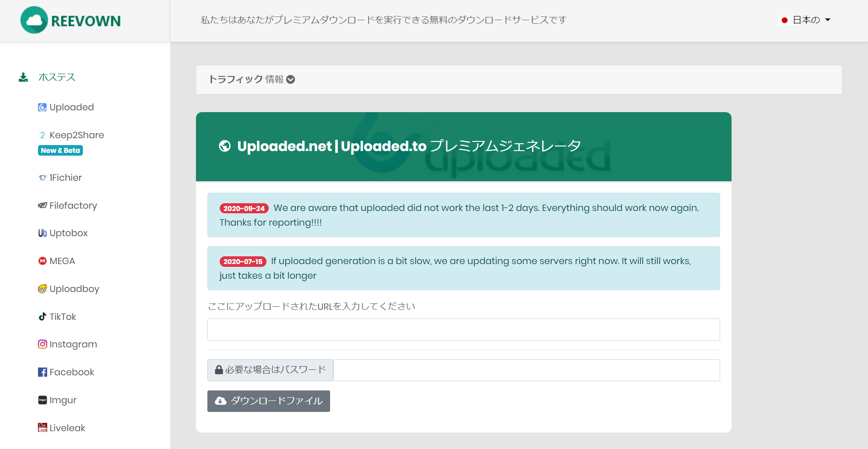Click the ここにアップロードされたURL label
The image size is (868, 449).
tap(311, 306)
